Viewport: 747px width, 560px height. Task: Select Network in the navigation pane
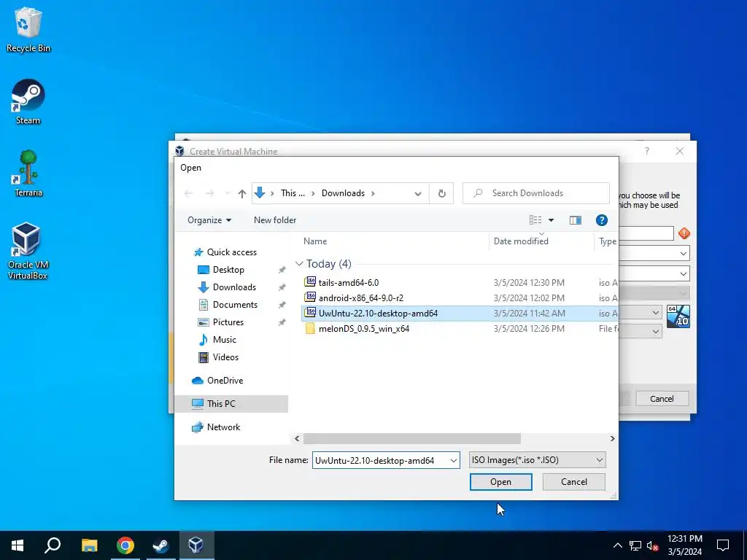tap(223, 427)
